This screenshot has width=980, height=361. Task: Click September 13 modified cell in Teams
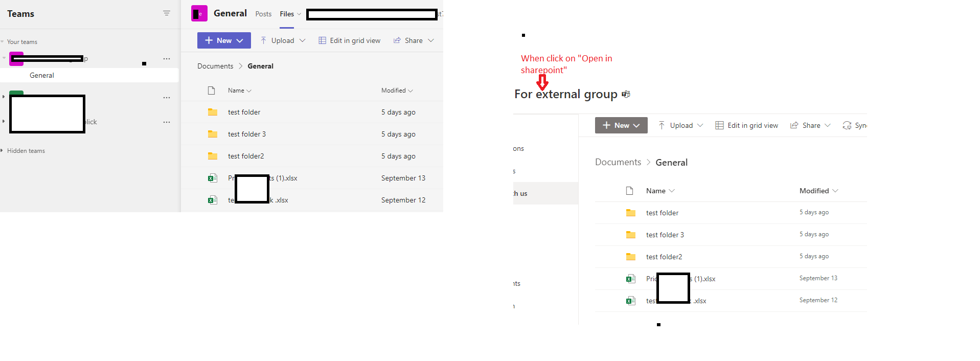403,178
